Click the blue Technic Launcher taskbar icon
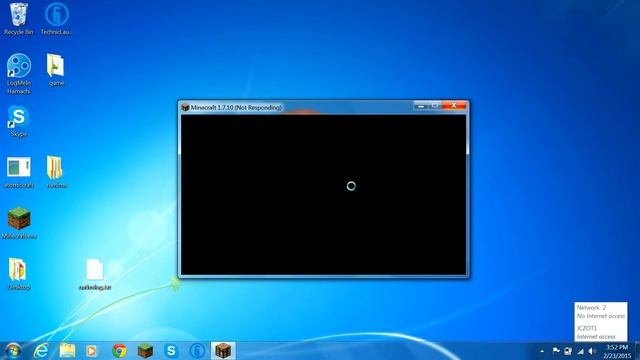The width and height of the screenshot is (640, 360). tap(197, 351)
